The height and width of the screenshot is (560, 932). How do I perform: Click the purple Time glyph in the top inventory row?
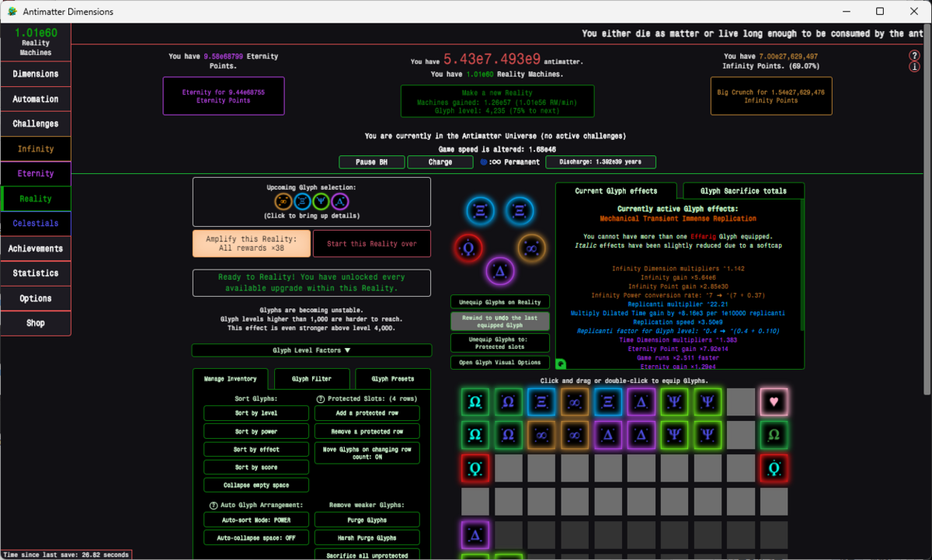(x=641, y=402)
